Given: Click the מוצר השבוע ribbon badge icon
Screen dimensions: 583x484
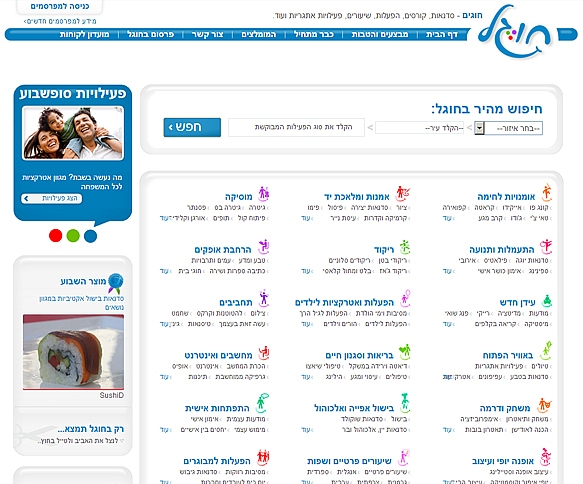Looking at the screenshot, I should pos(116,283).
